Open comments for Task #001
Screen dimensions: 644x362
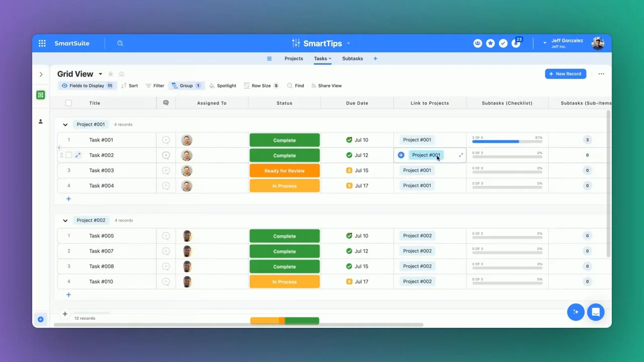coord(166,140)
